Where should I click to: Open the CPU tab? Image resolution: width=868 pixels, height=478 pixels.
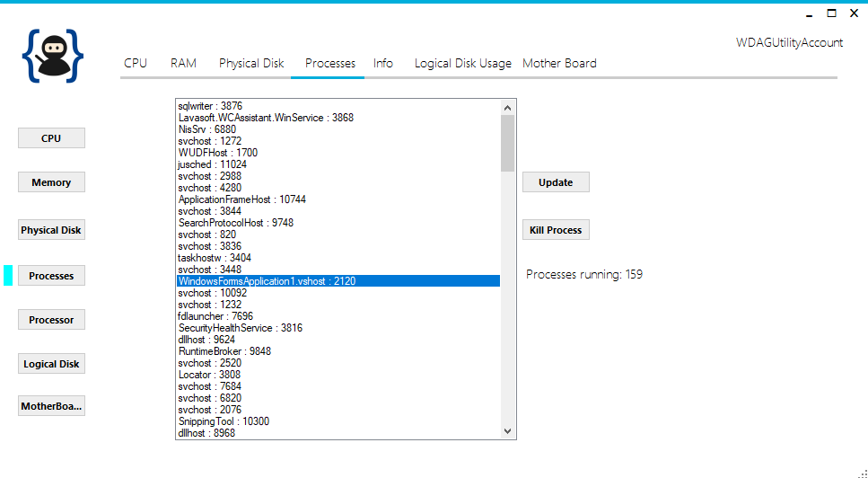click(x=136, y=63)
